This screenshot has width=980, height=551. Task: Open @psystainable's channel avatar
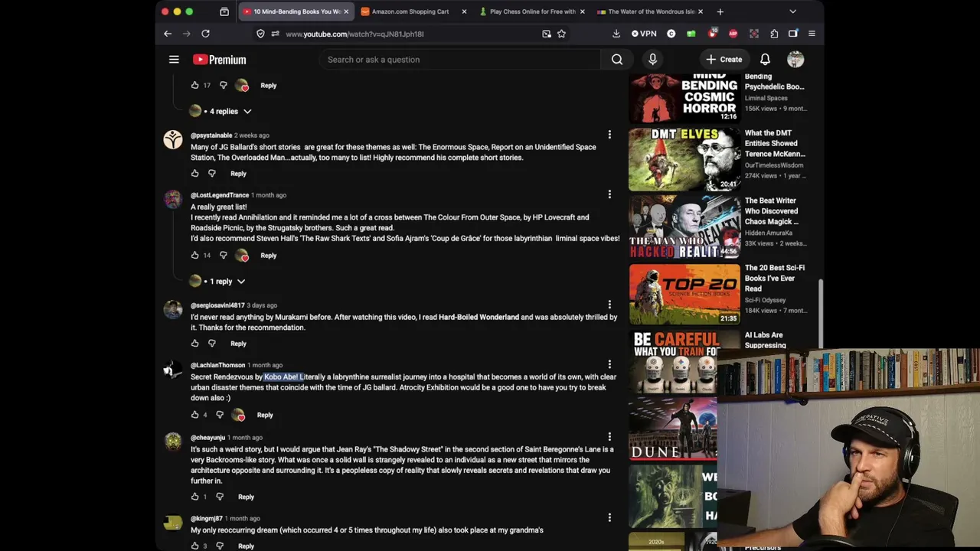(173, 139)
